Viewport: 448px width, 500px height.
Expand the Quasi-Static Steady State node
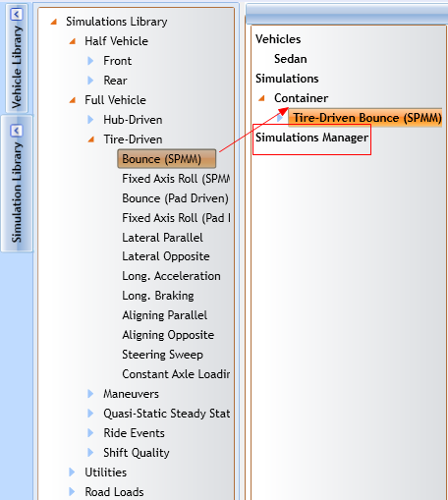tap(90, 414)
